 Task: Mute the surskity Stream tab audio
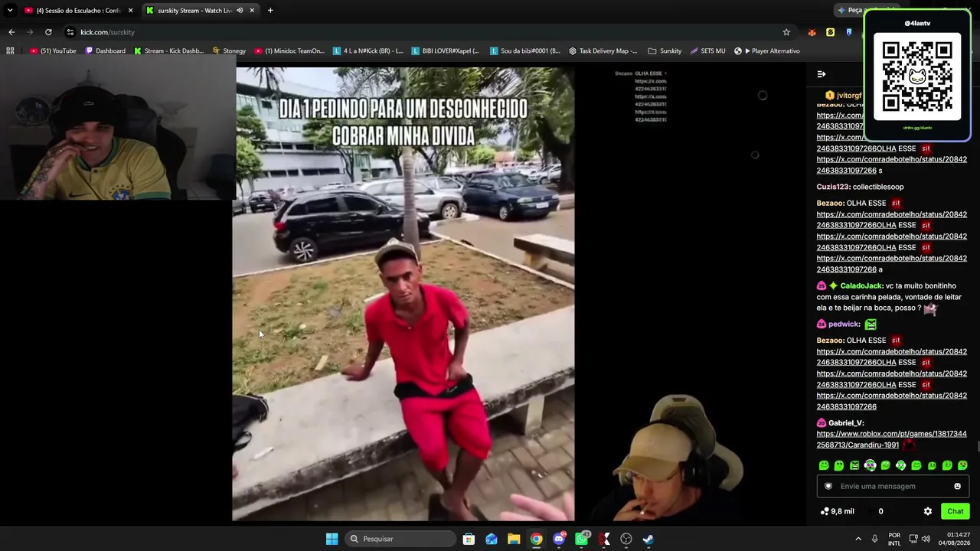[x=240, y=11]
